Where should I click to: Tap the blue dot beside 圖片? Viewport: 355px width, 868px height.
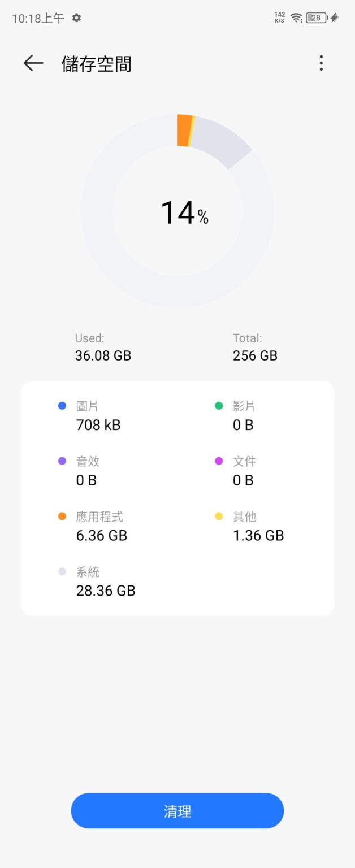[x=62, y=406]
